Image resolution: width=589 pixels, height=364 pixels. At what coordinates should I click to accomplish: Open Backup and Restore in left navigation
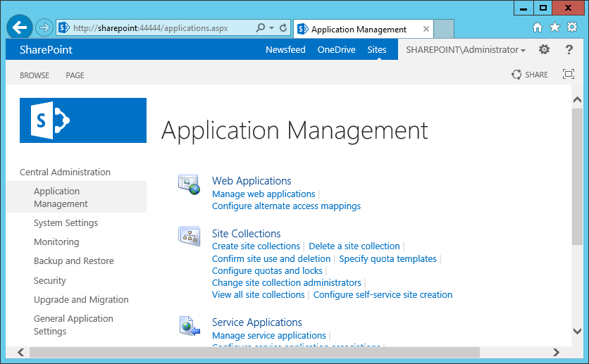[x=73, y=261]
